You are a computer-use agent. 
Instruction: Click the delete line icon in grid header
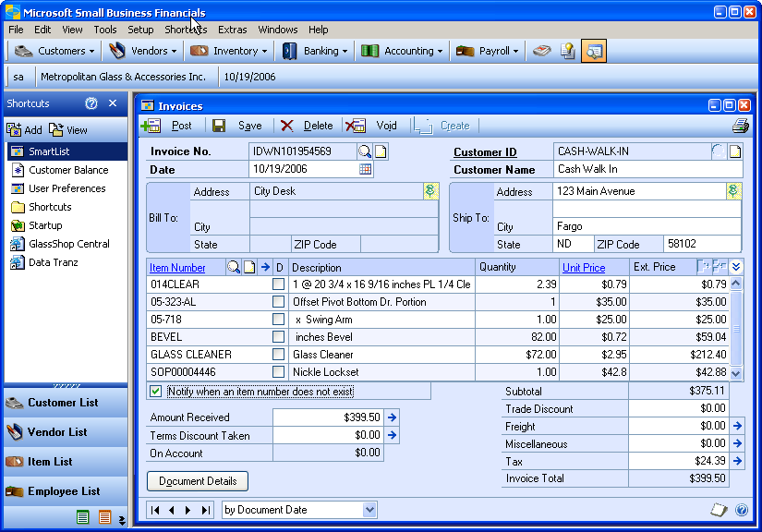coord(720,266)
